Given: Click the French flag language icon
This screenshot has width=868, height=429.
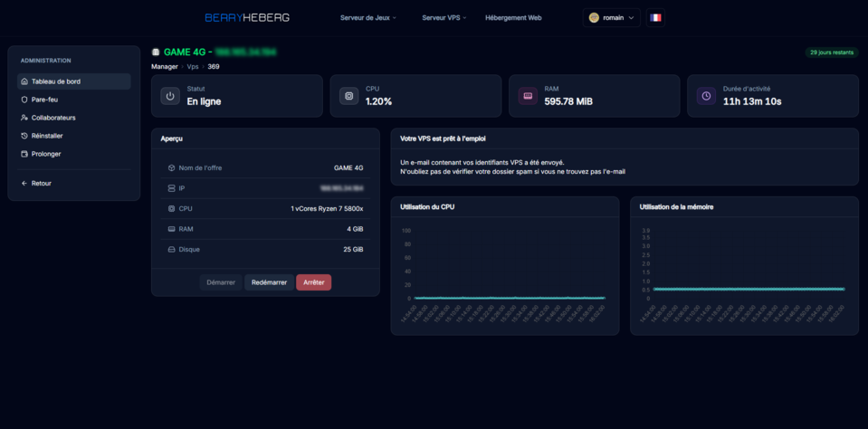Looking at the screenshot, I should tap(655, 18).
